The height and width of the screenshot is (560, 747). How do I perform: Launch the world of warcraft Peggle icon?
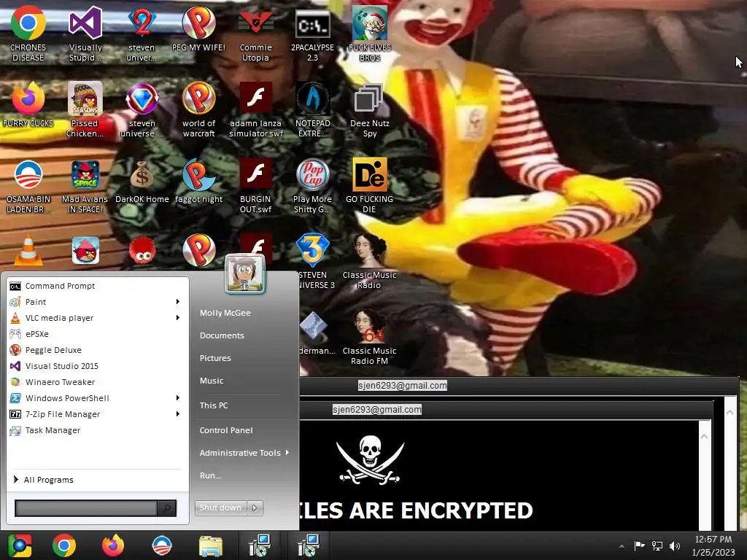pos(198,109)
